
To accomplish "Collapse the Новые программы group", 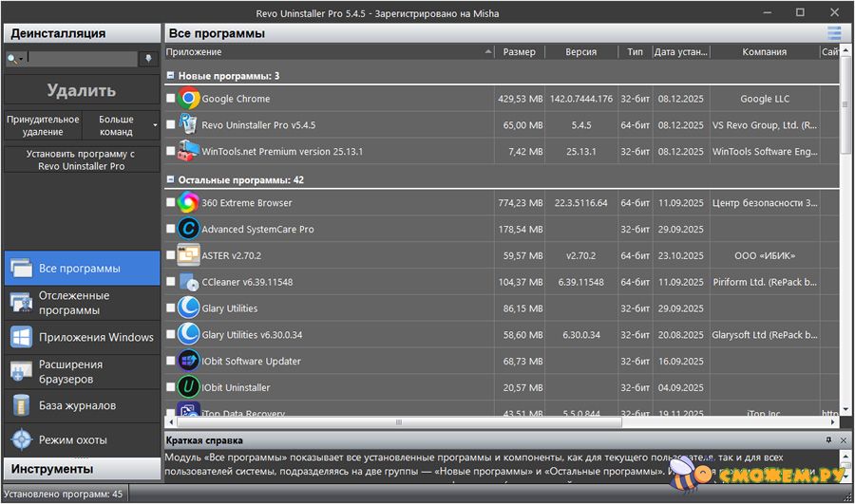I will tap(170, 76).
